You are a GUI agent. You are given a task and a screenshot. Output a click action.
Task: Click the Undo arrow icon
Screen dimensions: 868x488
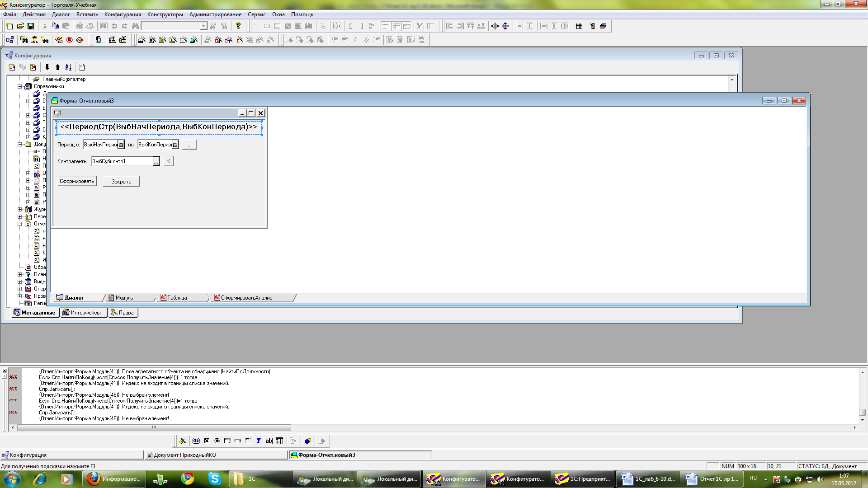pyautogui.click(x=114, y=26)
